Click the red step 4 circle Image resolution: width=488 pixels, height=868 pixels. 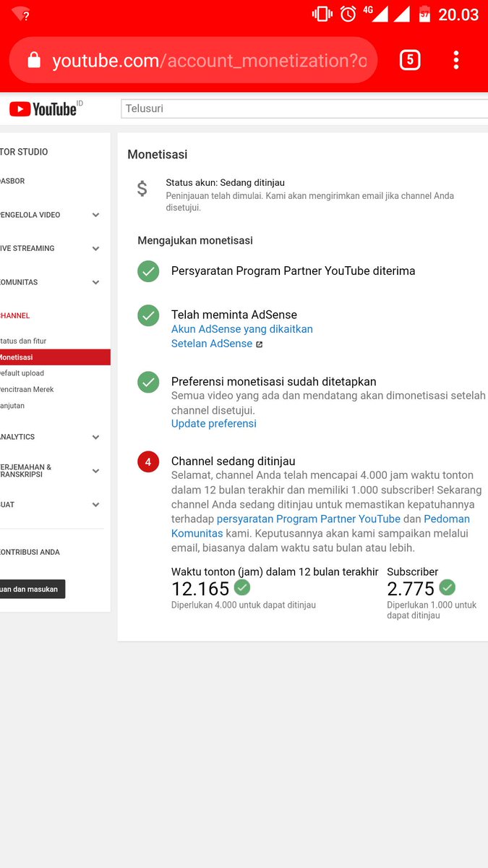[148, 461]
